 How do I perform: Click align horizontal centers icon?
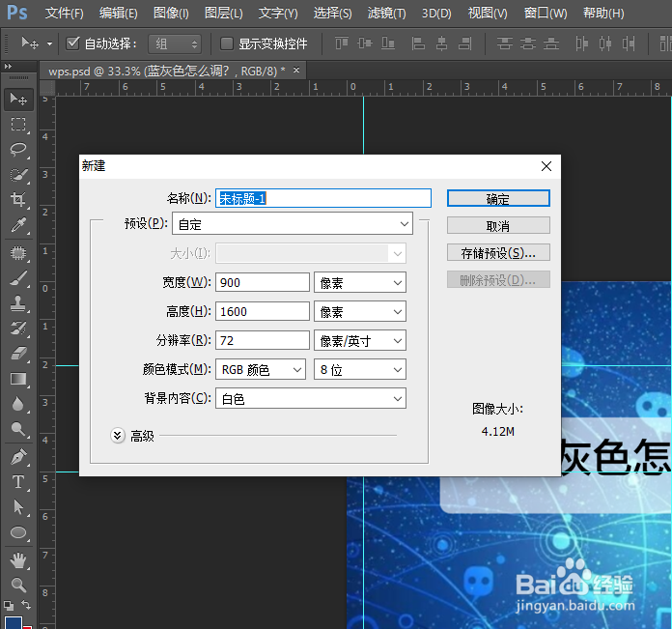coord(441,43)
